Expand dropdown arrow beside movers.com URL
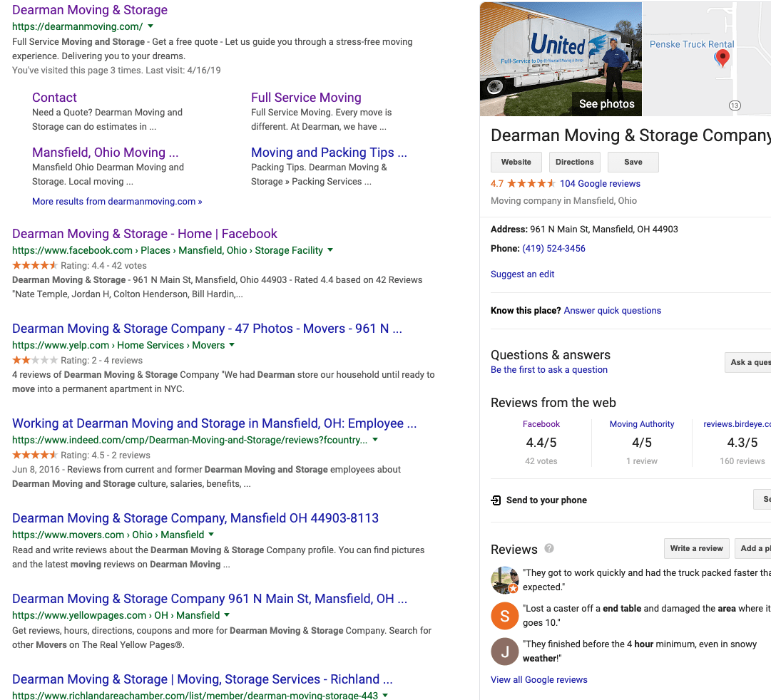The height and width of the screenshot is (700, 771). coord(211,535)
